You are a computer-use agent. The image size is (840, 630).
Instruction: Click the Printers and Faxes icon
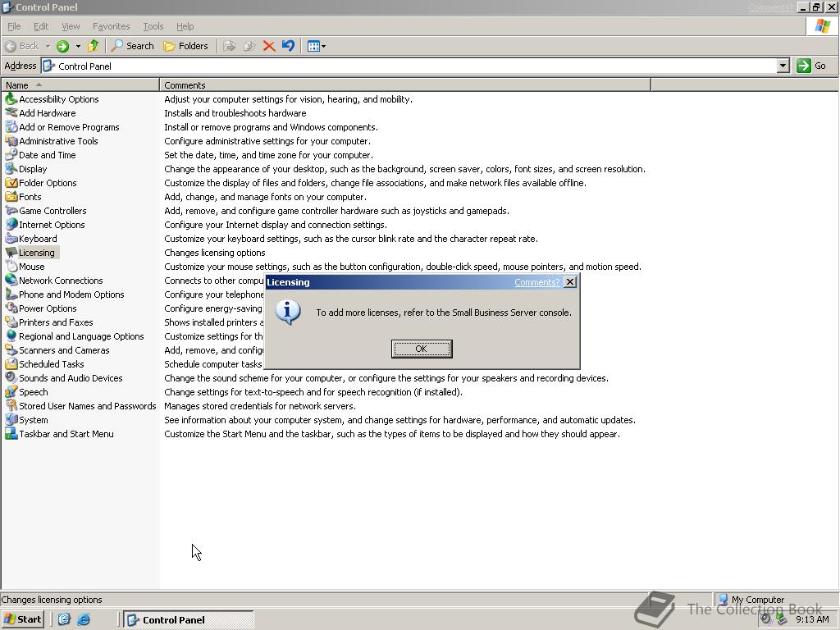pos(11,322)
